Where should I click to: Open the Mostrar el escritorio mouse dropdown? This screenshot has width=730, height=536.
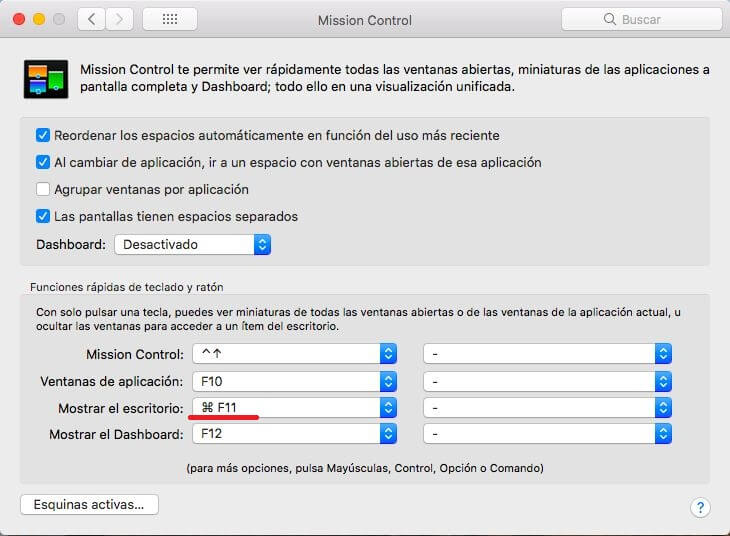pos(547,408)
